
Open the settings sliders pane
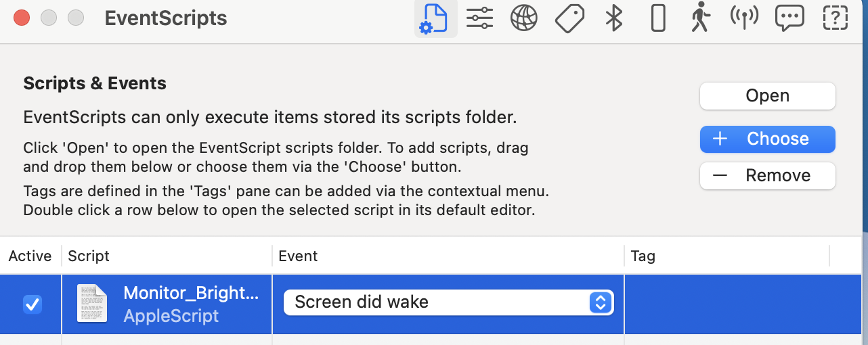[479, 18]
